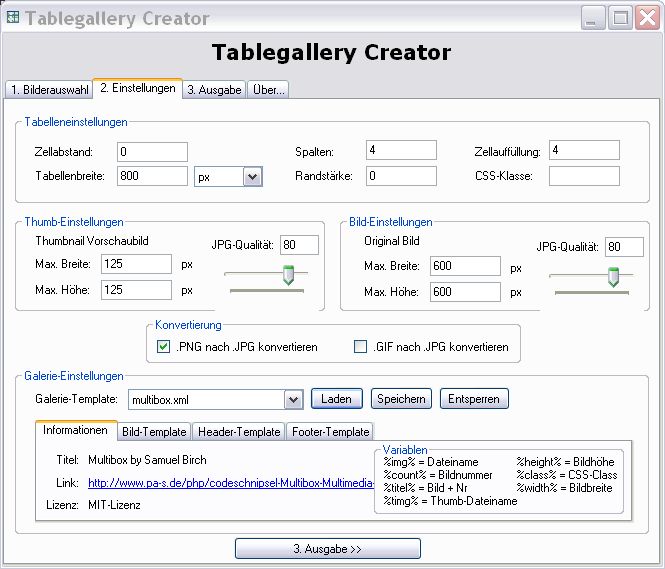Show the Footer-Template tab
The height and width of the screenshot is (569, 665).
329,432
